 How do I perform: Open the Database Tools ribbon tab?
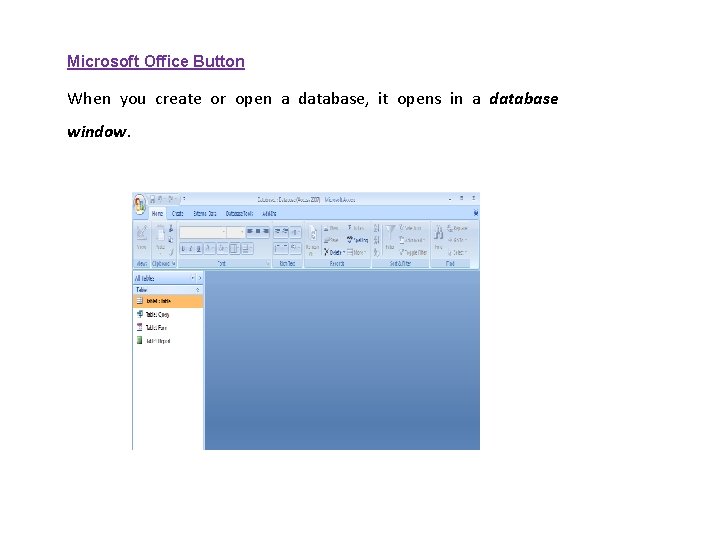pos(239,214)
